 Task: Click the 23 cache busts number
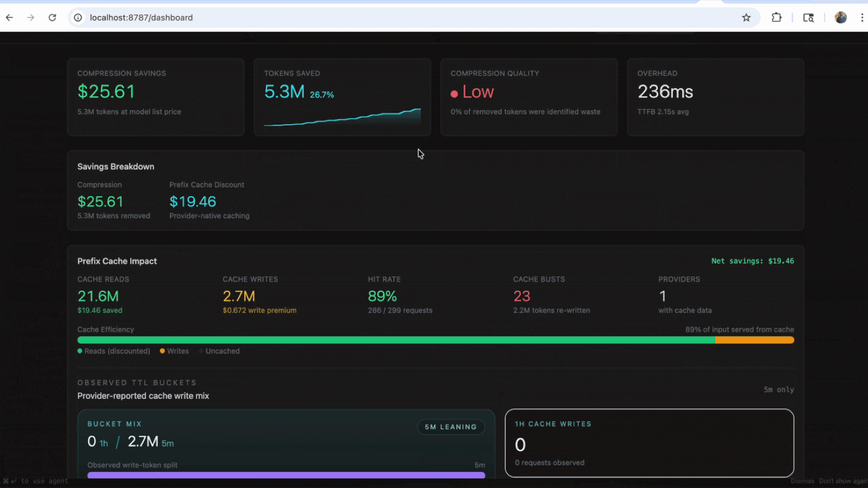(521, 296)
